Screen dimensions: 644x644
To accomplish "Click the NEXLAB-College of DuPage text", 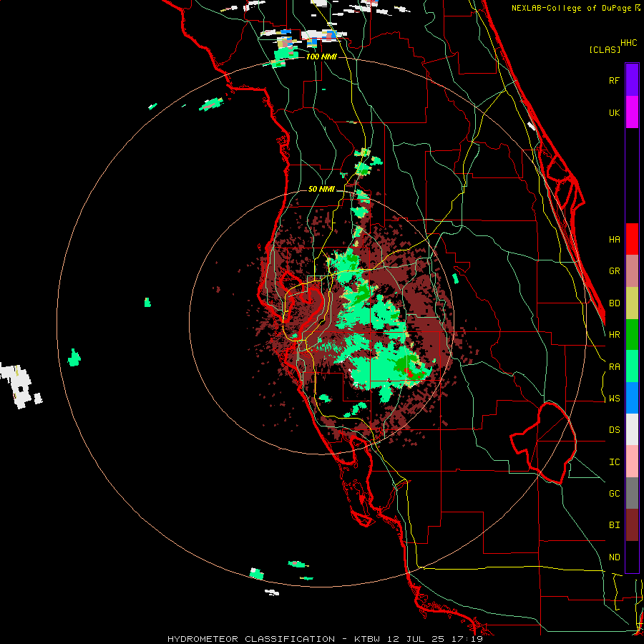I will [x=571, y=8].
